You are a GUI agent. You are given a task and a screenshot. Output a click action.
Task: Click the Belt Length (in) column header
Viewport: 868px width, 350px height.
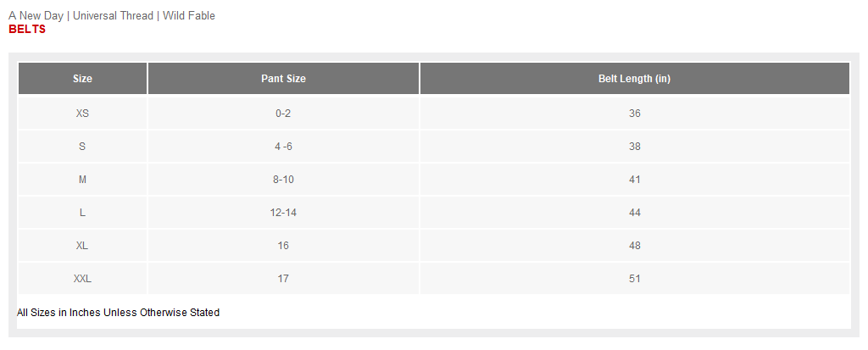point(634,79)
